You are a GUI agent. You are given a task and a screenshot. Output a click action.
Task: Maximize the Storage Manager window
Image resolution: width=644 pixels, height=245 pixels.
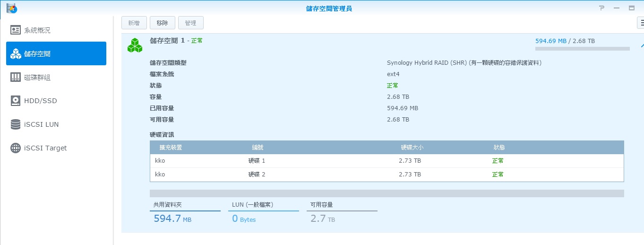click(x=631, y=8)
